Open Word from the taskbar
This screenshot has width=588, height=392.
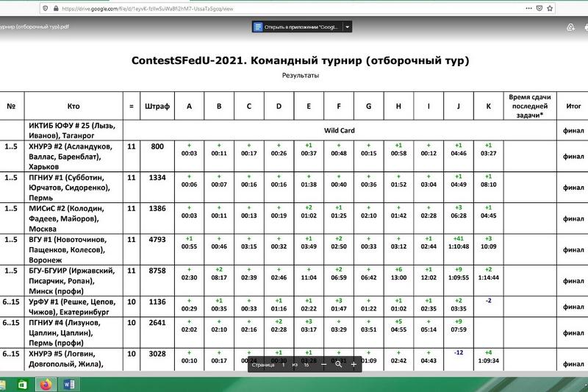(70, 384)
